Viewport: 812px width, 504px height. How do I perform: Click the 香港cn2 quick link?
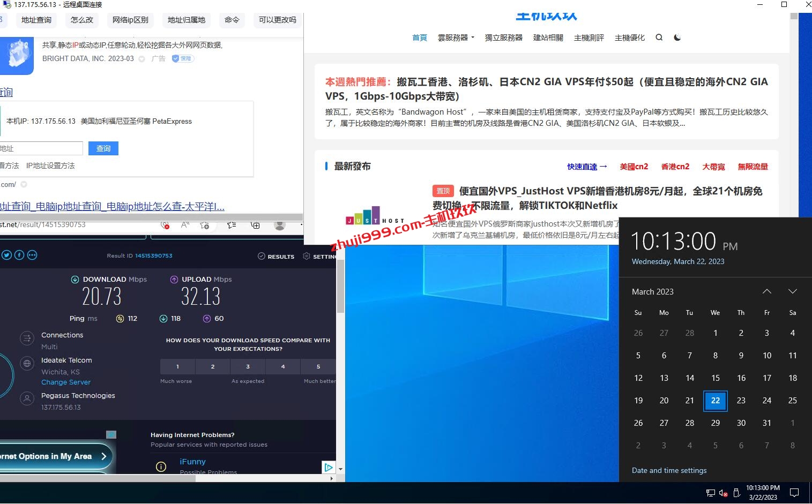675,167
